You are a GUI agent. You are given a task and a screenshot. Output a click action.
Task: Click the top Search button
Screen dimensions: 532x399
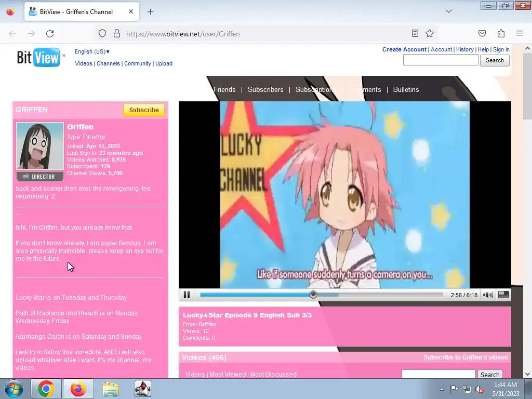click(495, 60)
